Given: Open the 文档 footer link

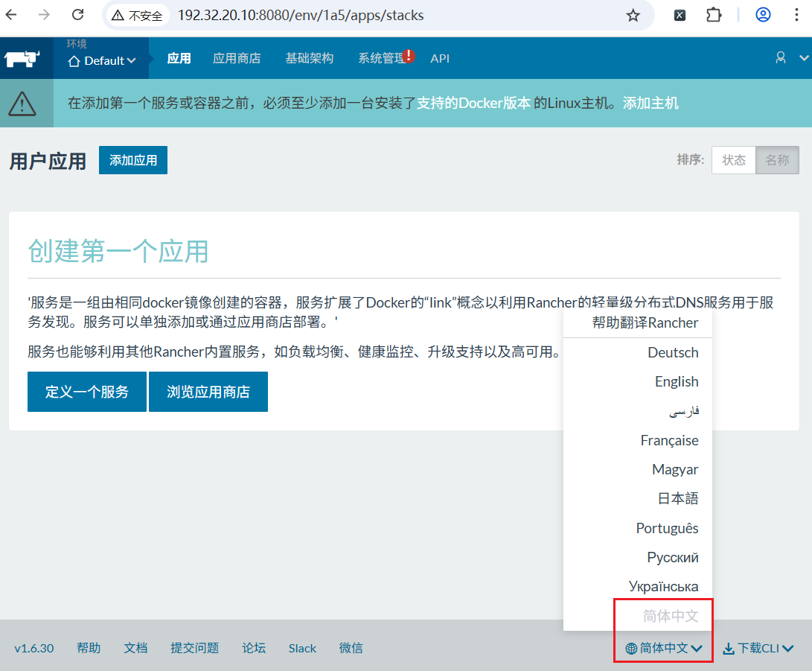Looking at the screenshot, I should click(x=135, y=648).
